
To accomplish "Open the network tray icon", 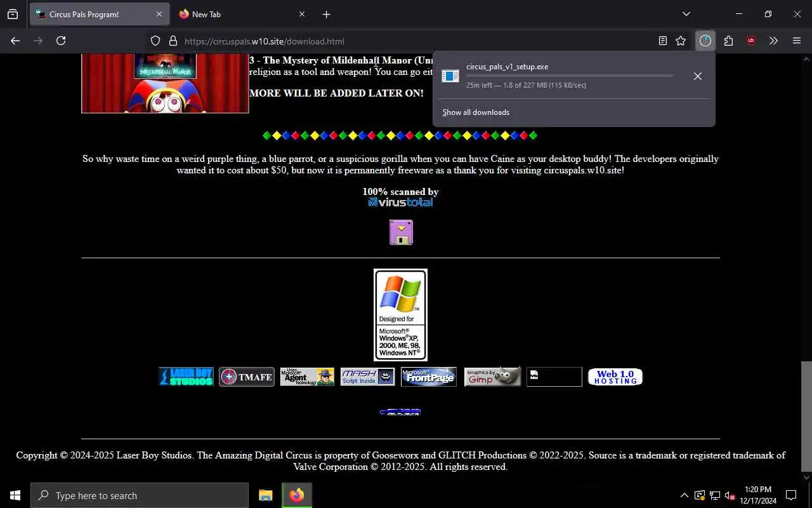I will 715,495.
